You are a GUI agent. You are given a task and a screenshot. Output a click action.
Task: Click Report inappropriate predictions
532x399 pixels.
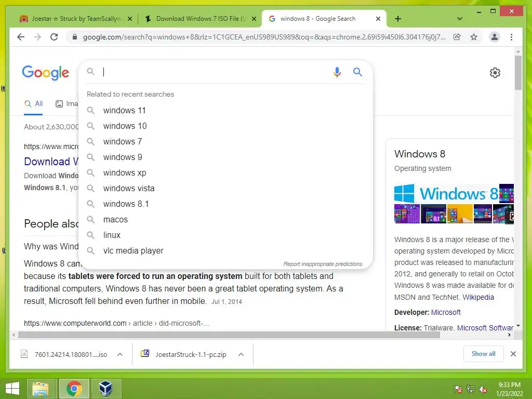coord(323,264)
